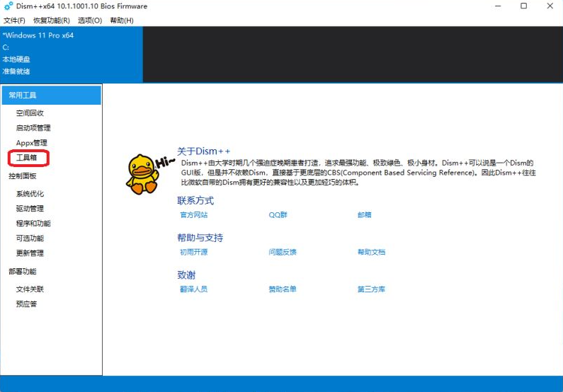
Task: Open the 文件(F) menu
Action: 14,21
